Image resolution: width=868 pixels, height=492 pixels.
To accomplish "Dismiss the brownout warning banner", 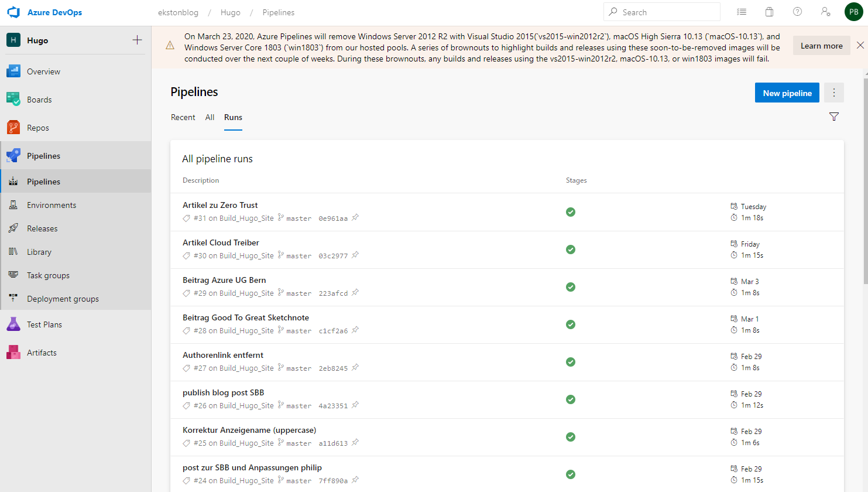I will point(860,45).
